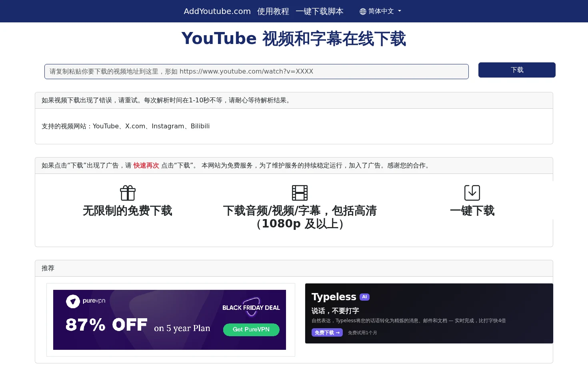Click the BLACK FRIDAY DEAL label
Viewport: 588px width, 369px height.
point(251,308)
